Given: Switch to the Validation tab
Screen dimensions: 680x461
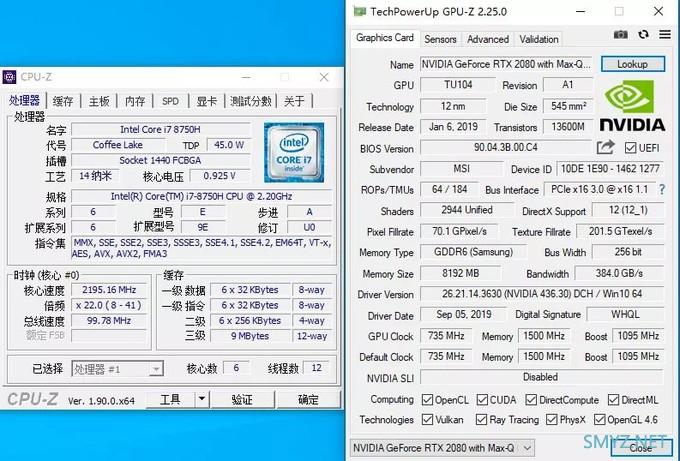Looking at the screenshot, I should pos(539,39).
